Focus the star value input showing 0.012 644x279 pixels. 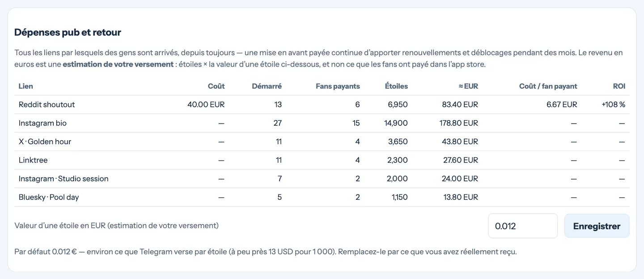523,226
